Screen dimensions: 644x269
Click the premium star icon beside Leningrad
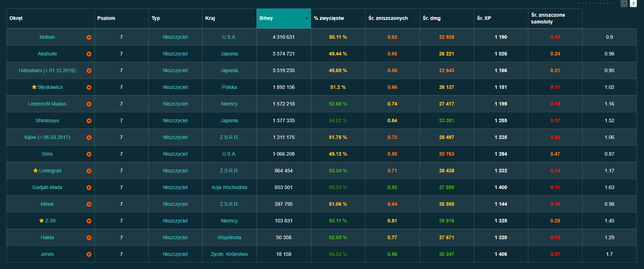[x=35, y=171]
